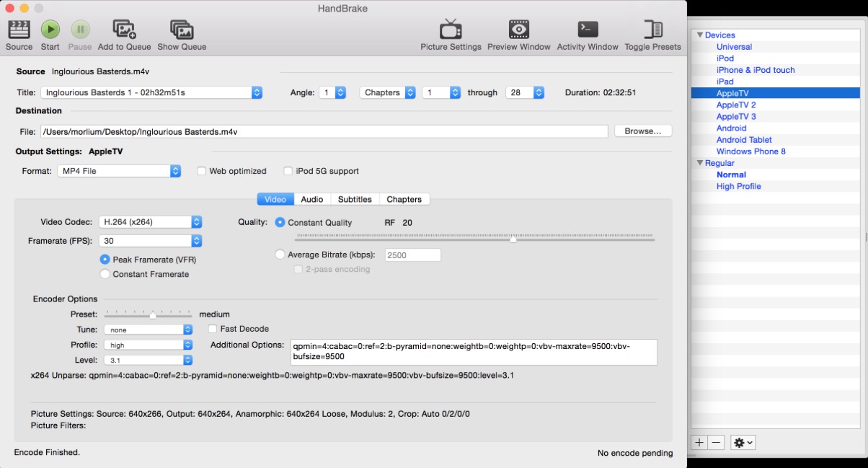Open the Show Queue icon

pyautogui.click(x=182, y=30)
